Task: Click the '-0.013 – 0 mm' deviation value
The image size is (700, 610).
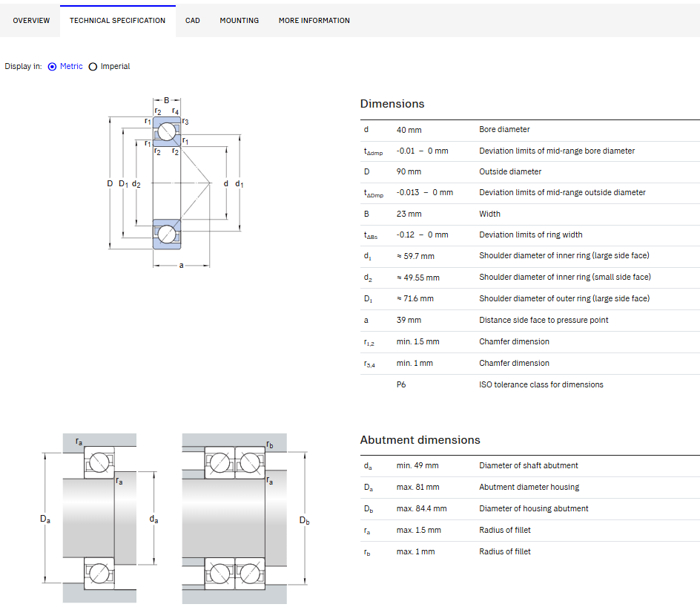Action: (425, 193)
